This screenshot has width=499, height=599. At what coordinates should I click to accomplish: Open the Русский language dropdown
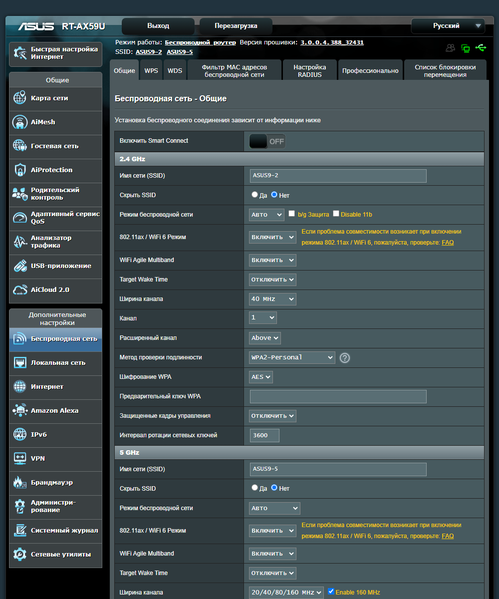click(448, 26)
